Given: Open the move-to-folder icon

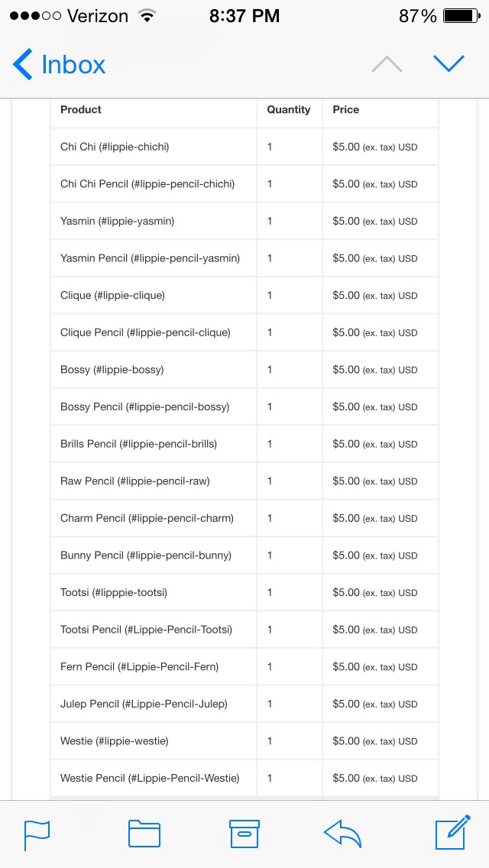Looking at the screenshot, I should coord(144,834).
